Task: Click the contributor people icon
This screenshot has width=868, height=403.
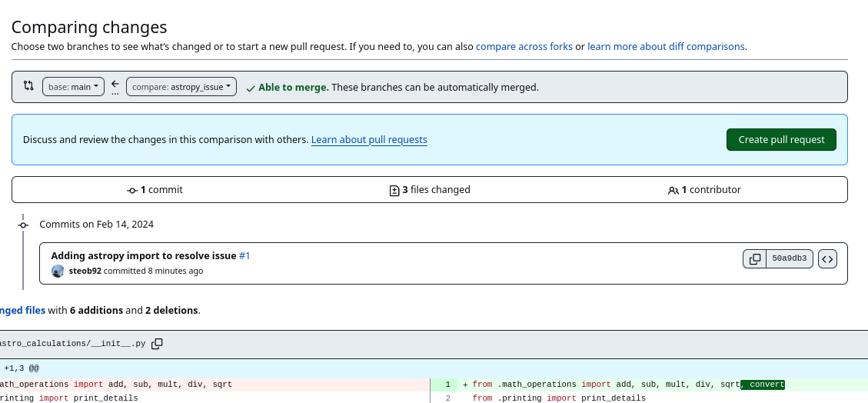Action: coord(673,190)
